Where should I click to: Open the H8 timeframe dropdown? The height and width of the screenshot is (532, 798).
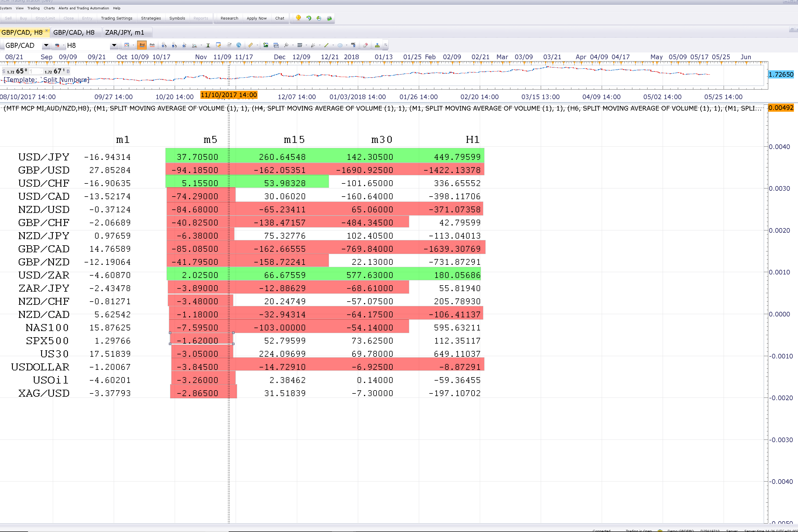coord(114,45)
